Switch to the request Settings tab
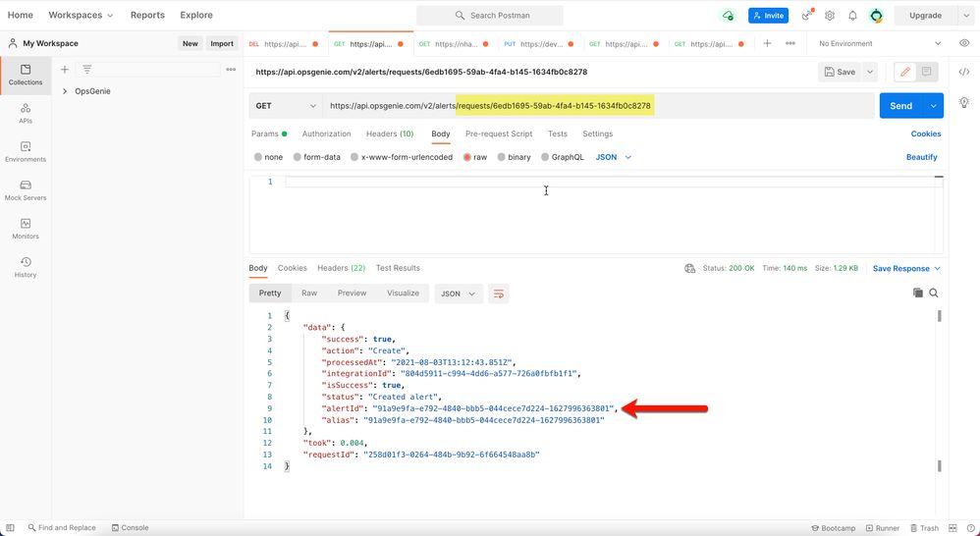 click(597, 134)
